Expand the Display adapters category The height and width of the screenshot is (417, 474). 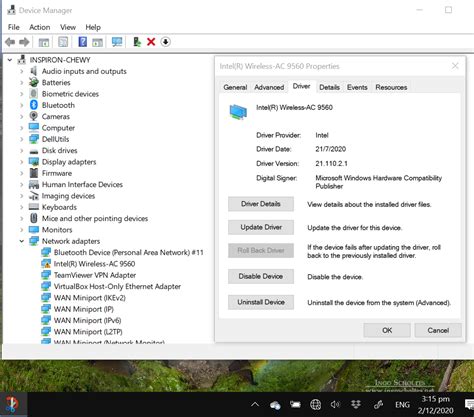coord(22,162)
